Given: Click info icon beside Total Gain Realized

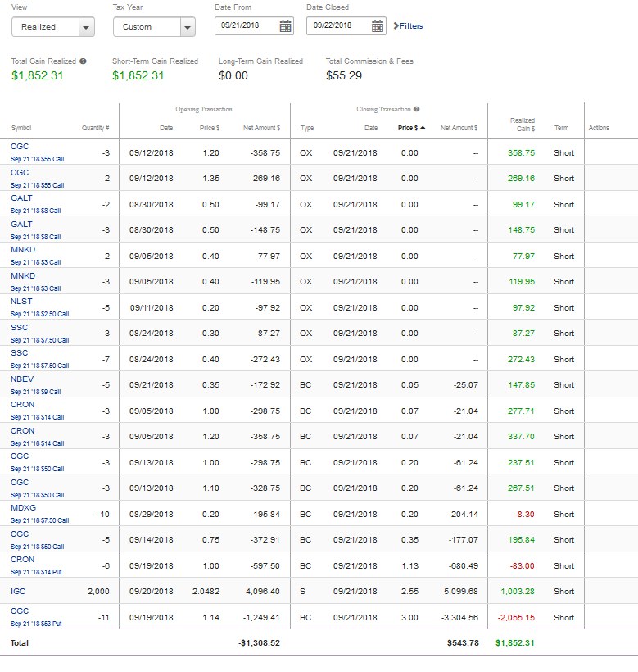Looking at the screenshot, I should pyautogui.click(x=83, y=61).
